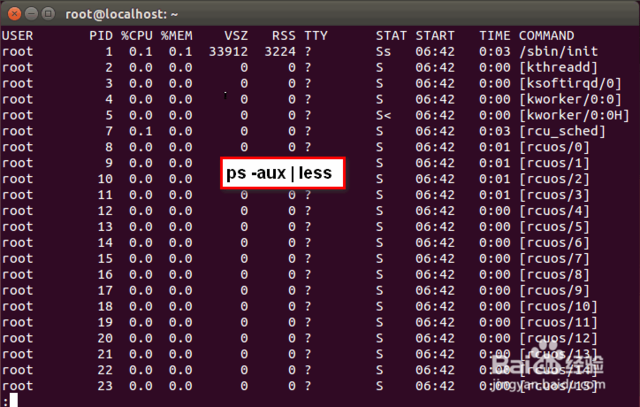Click the COMMAND column header
The width and height of the screenshot is (640, 407).
click(546, 36)
